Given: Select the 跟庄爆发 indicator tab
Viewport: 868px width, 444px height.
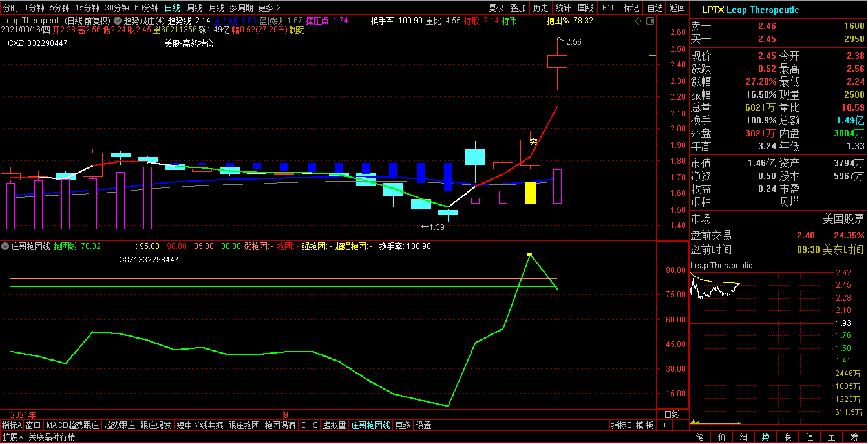Looking at the screenshot, I should point(156,425).
